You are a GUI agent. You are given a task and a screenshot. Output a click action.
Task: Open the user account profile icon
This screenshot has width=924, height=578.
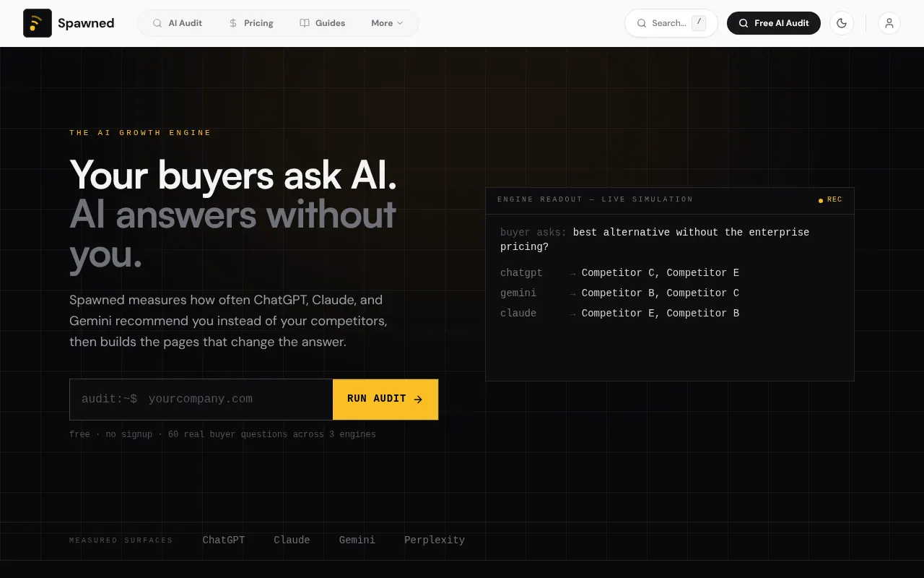coord(889,23)
